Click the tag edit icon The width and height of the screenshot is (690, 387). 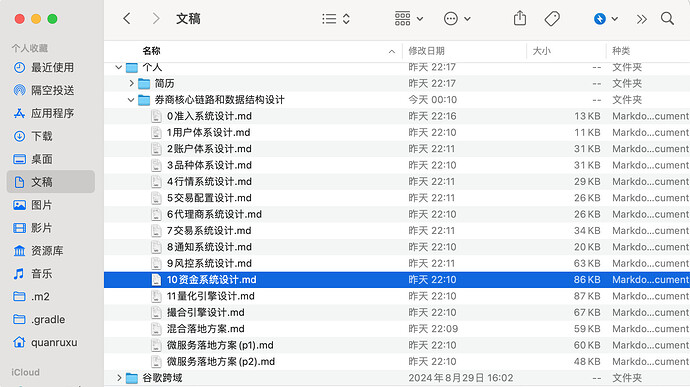pos(552,18)
